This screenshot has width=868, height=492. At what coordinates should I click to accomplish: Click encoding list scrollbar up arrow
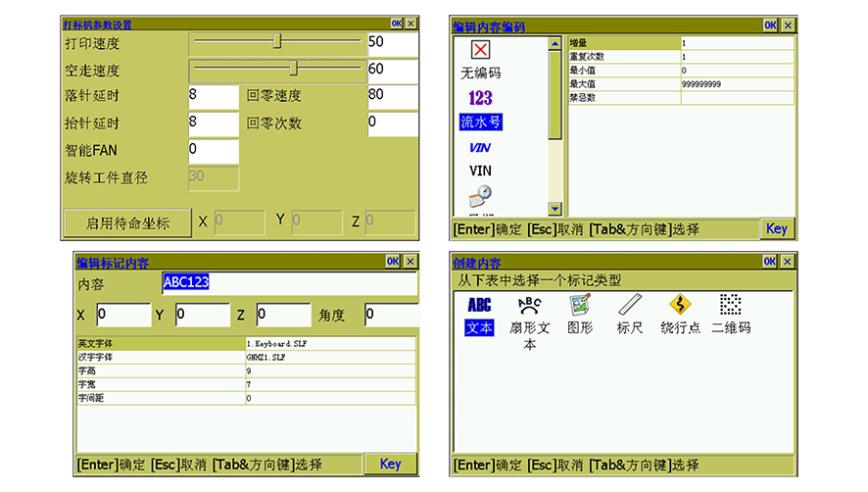point(555,43)
